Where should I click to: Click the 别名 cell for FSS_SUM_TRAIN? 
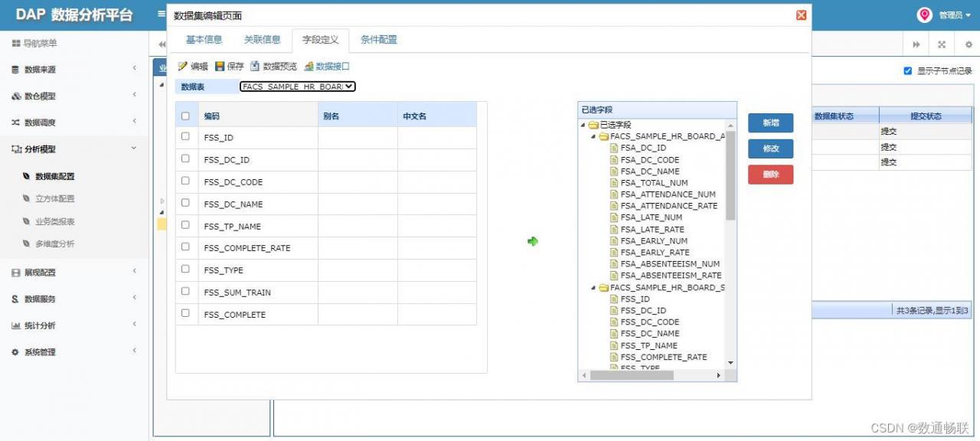[358, 292]
